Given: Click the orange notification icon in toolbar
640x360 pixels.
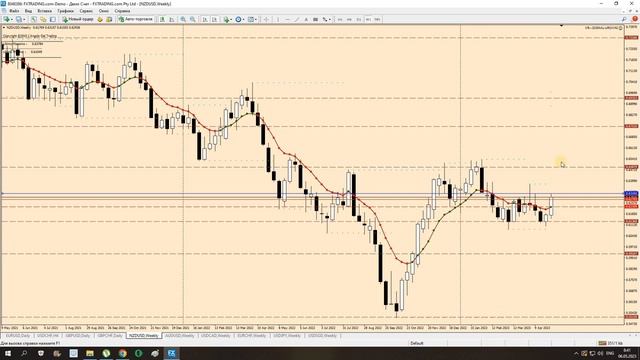Looking at the screenshot, I should tap(635, 19).
